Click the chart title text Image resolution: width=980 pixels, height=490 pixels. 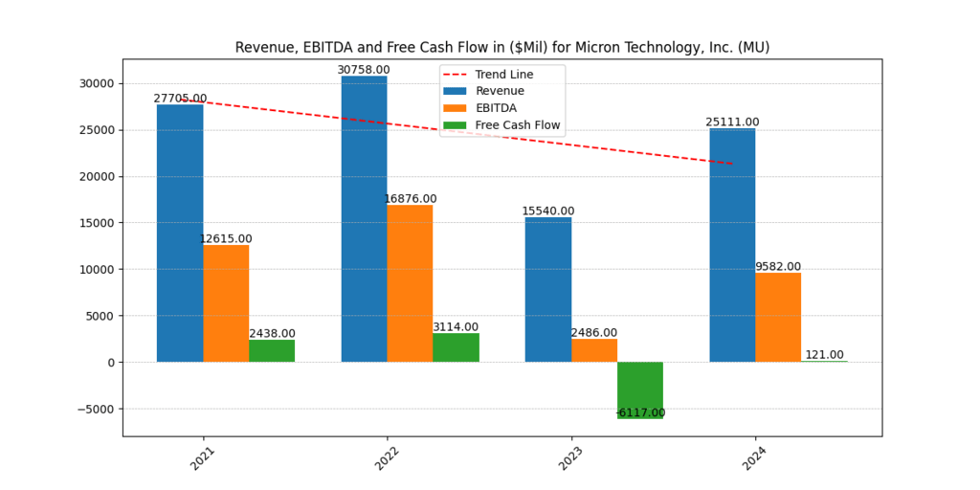[502, 47]
